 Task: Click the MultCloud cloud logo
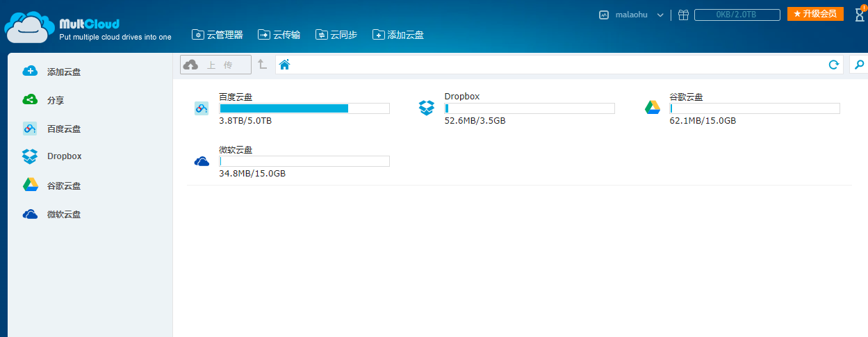point(29,28)
